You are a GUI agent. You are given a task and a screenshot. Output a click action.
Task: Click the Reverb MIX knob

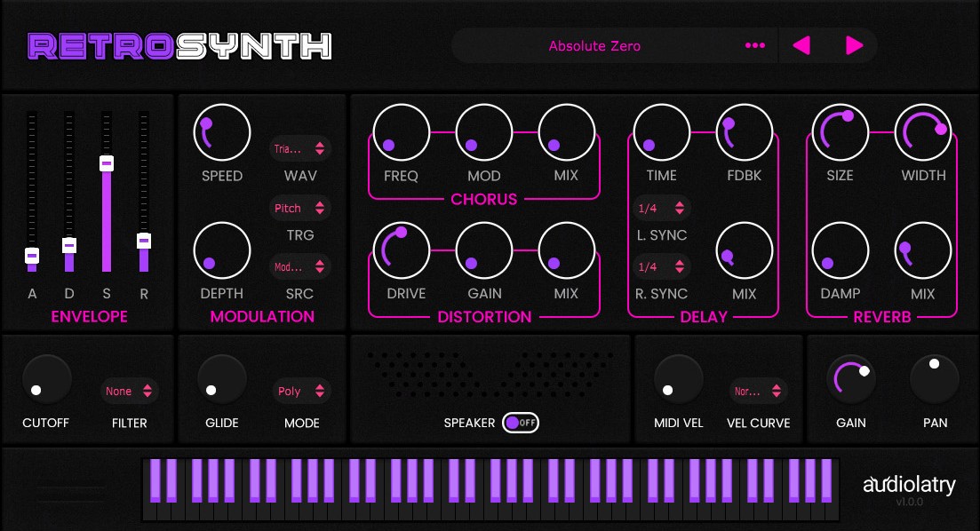pyautogui.click(x=923, y=250)
